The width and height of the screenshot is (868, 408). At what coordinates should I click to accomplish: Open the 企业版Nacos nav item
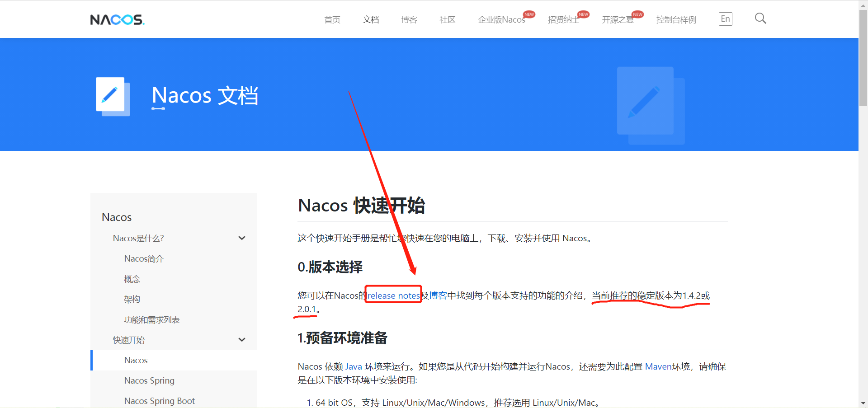(x=501, y=20)
